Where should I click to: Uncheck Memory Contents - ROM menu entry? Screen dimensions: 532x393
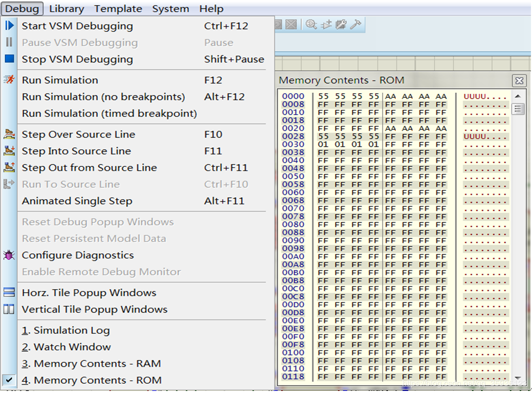[92, 380]
